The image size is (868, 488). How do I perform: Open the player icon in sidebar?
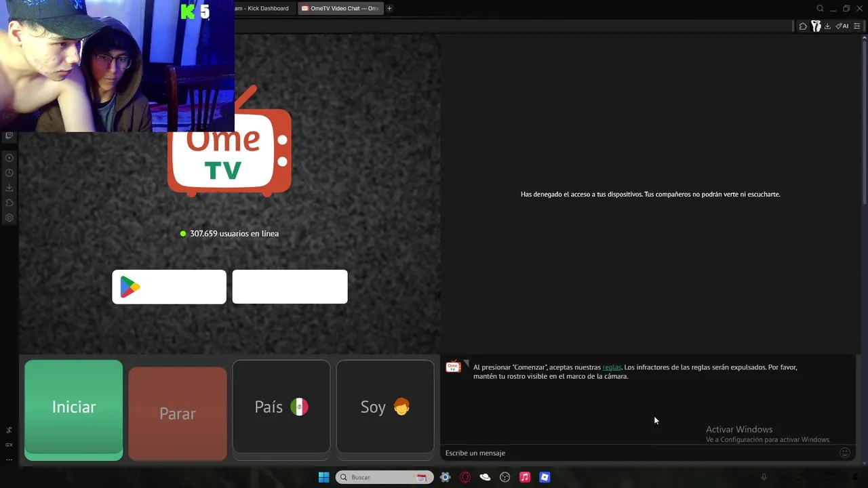click(x=9, y=158)
